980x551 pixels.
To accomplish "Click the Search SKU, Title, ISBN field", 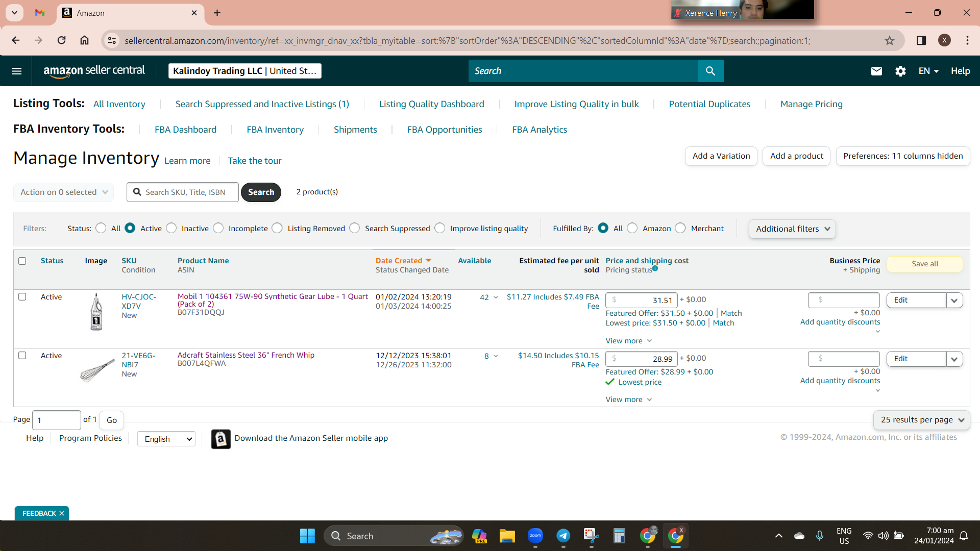I will tap(183, 192).
